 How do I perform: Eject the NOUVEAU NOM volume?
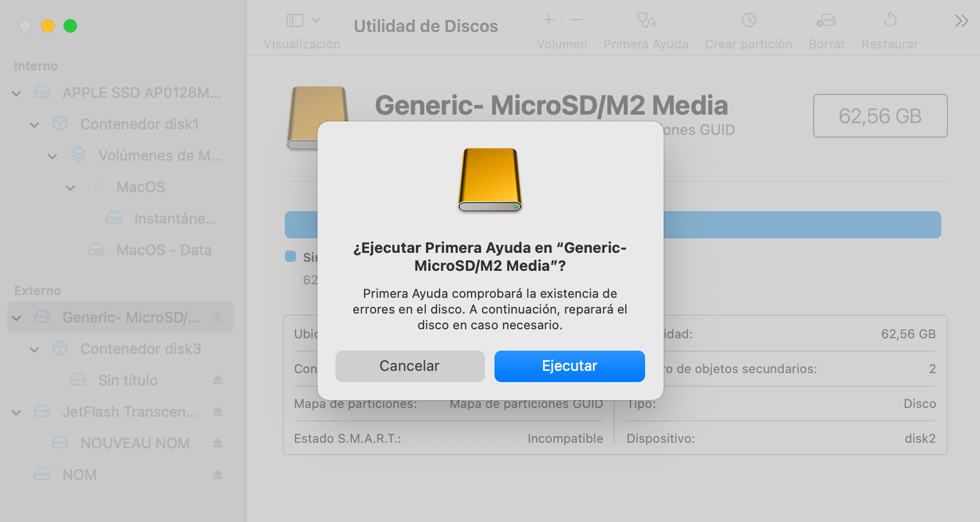(218, 443)
